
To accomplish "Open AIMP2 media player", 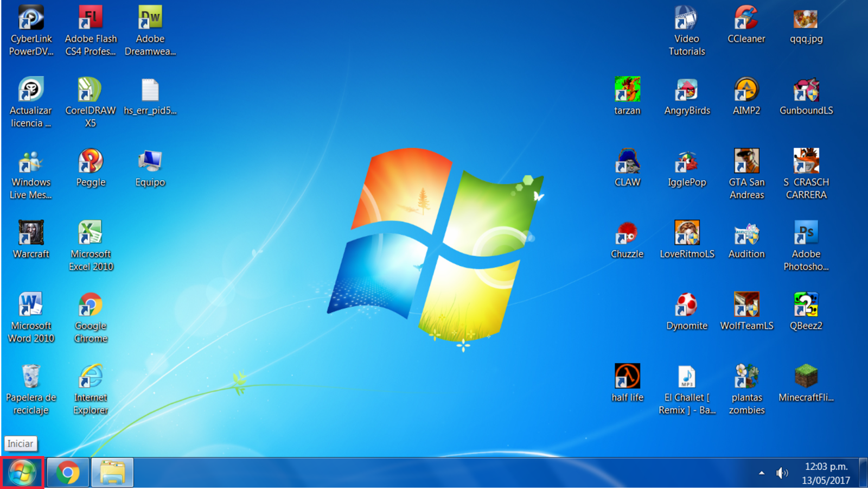I will [x=746, y=91].
